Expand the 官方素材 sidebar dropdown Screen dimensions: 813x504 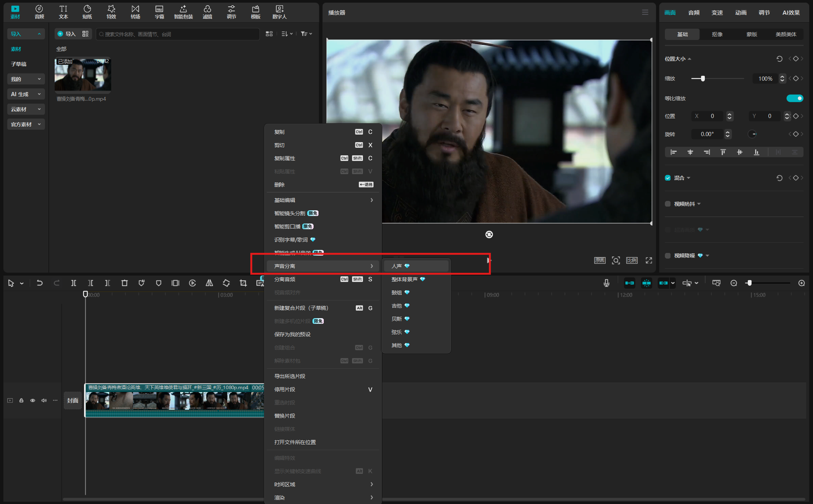click(x=26, y=124)
